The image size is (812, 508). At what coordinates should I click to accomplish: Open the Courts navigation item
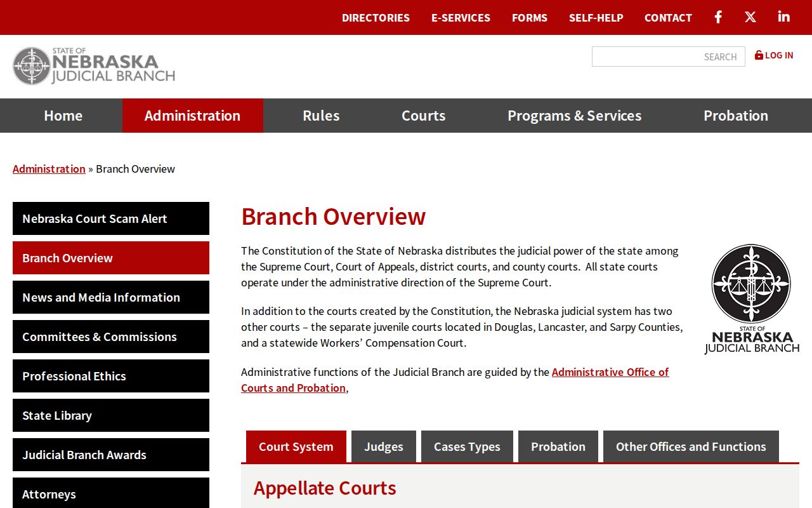(x=423, y=116)
